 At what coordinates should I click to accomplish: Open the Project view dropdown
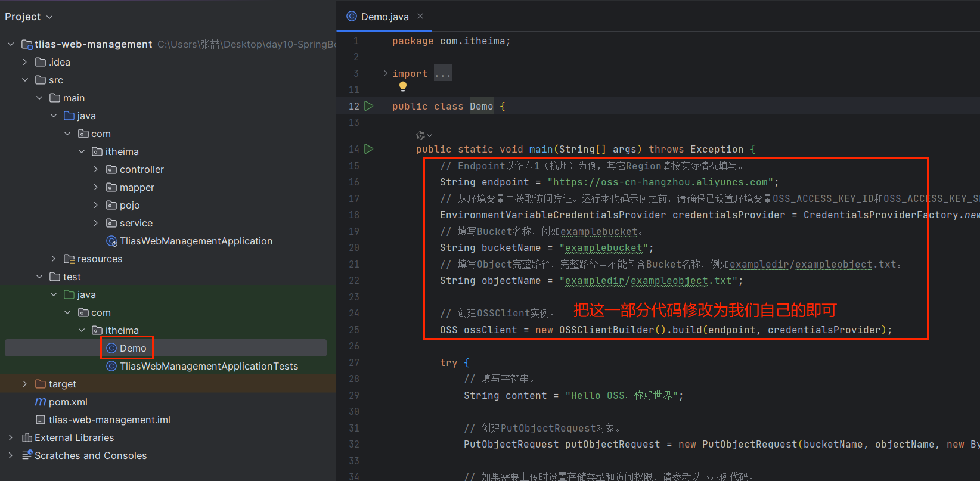[29, 17]
